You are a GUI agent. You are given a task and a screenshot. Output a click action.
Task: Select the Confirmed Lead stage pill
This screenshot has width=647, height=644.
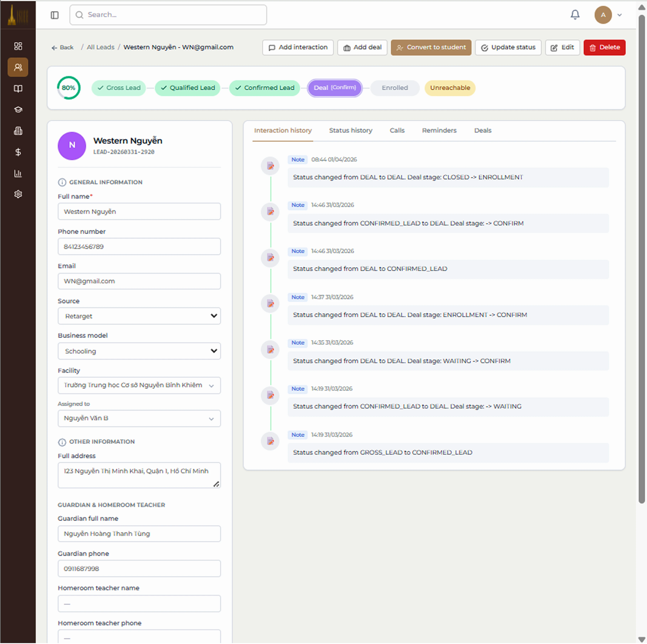[x=265, y=88]
